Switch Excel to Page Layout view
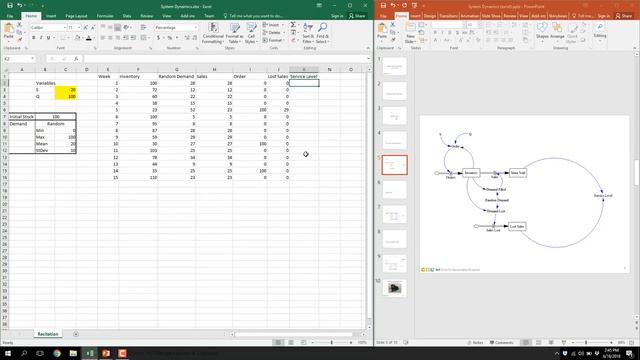The width and height of the screenshot is (640, 360). tap(291, 342)
